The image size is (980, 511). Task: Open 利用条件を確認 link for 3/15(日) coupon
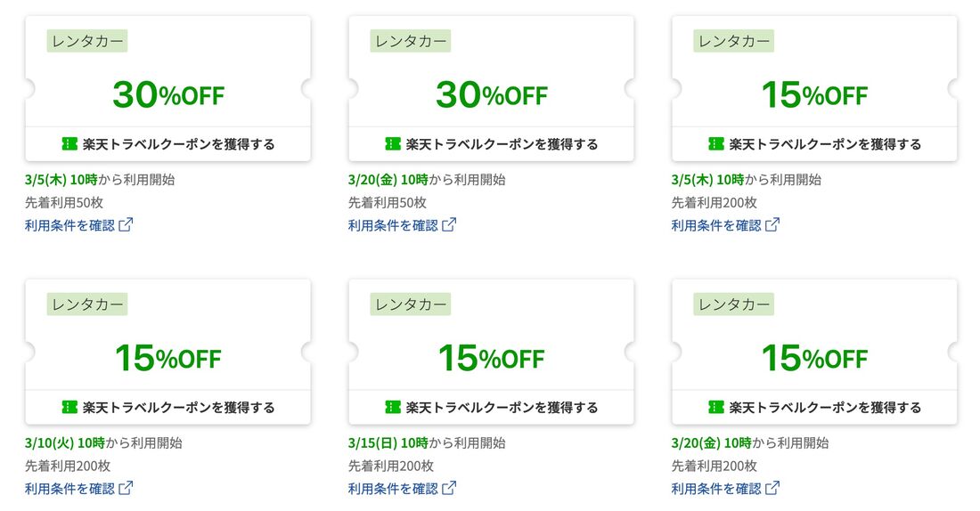coord(393,489)
